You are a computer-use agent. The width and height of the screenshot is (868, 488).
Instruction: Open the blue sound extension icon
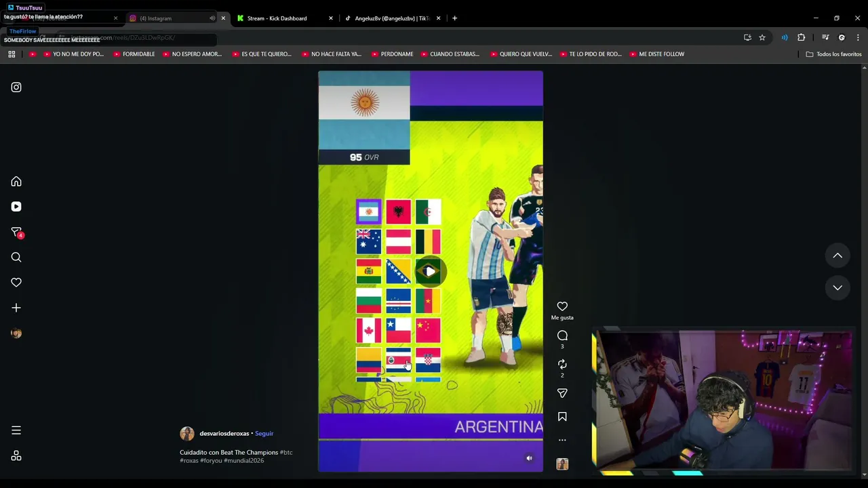coord(785,37)
